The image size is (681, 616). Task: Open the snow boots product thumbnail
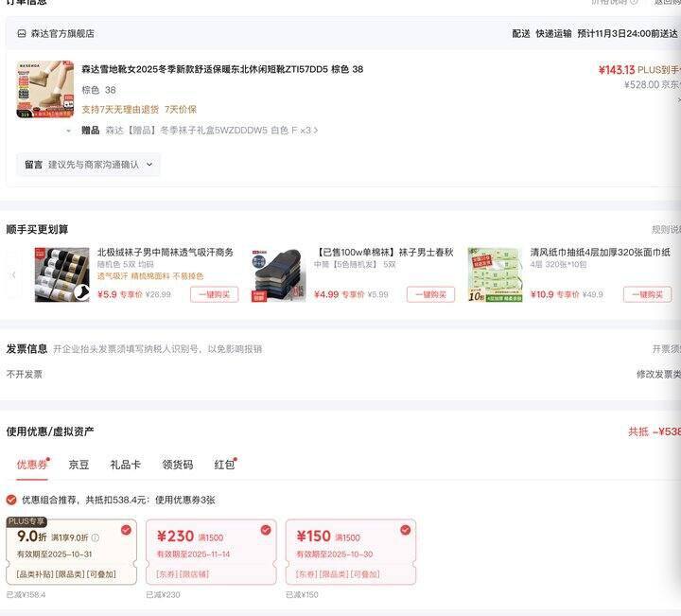pos(45,89)
